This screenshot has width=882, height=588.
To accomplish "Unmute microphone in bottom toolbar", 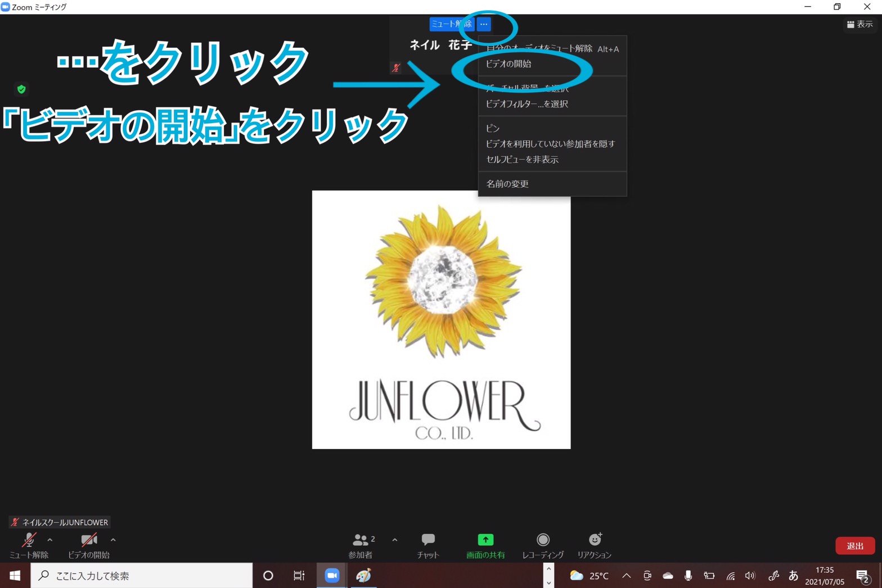I will click(x=29, y=541).
